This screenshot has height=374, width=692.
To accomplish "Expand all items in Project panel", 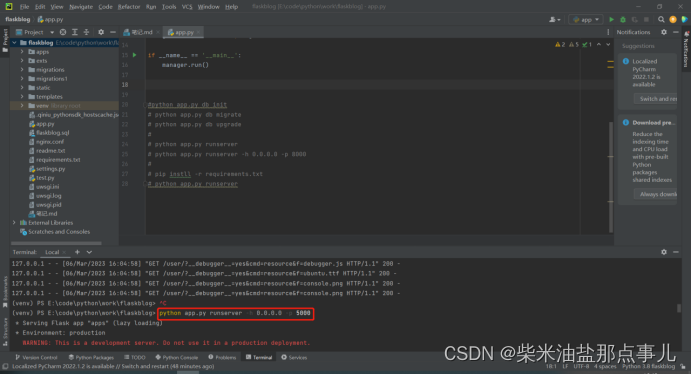I will coord(75,32).
